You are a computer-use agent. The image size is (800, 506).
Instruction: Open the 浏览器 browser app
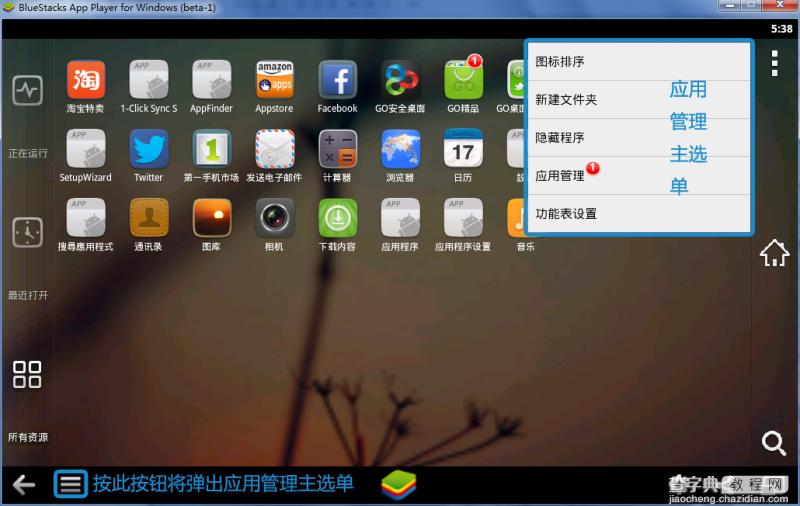click(400, 149)
